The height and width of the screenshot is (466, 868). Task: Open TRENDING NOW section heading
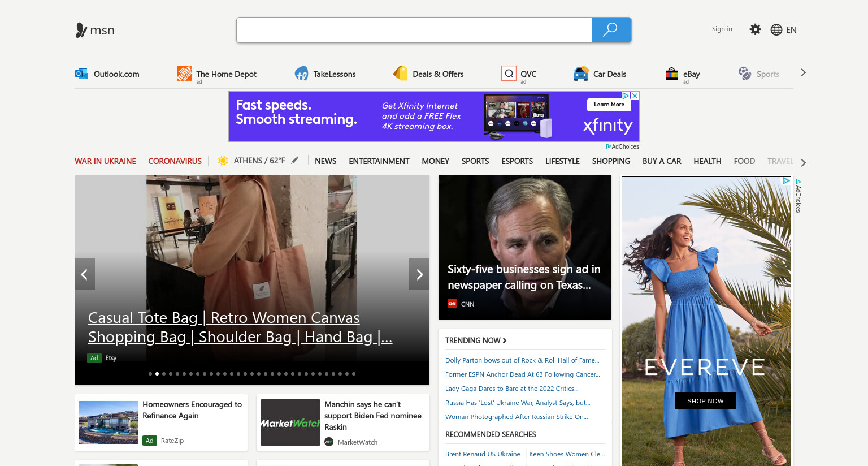476,340
